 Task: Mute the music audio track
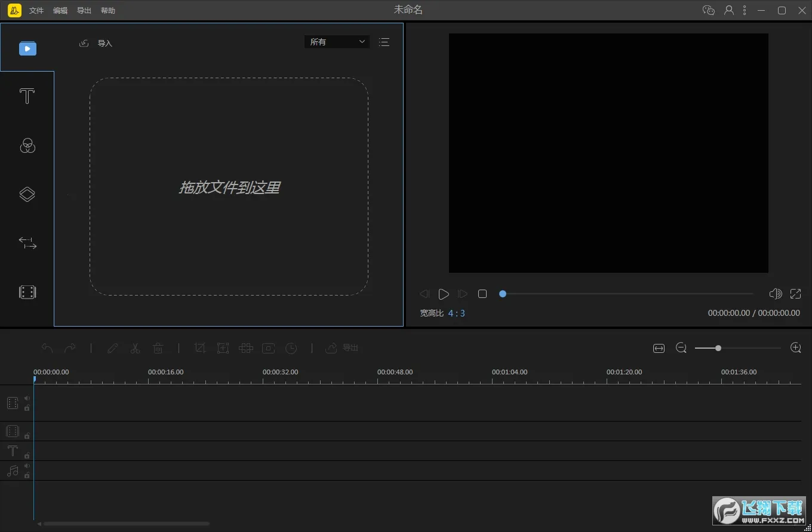click(x=27, y=466)
